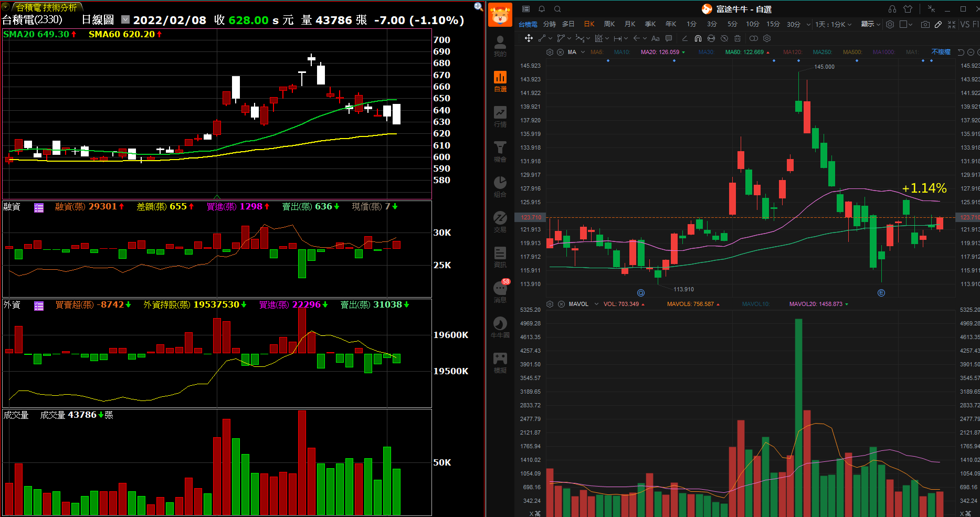980x517 pixels.
Task: Open chart settings gear next to 顯示
Action: pos(890,24)
